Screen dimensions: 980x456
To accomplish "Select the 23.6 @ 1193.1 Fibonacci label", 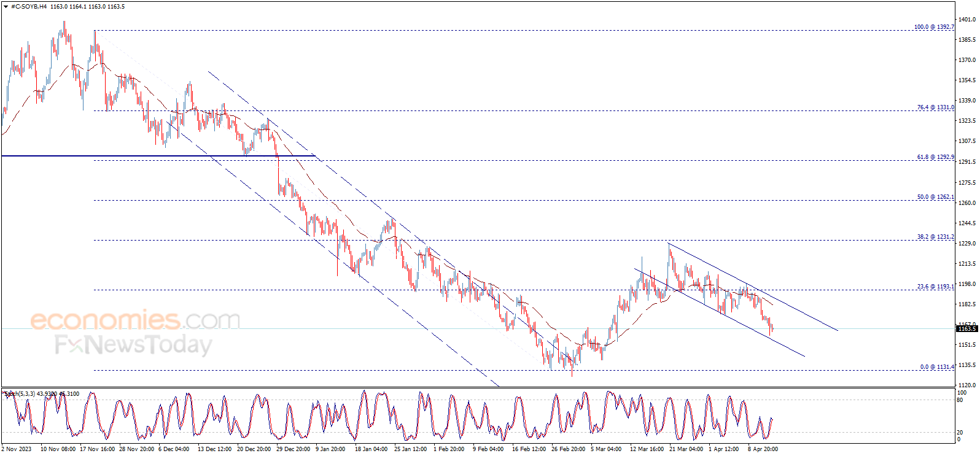I will pyautogui.click(x=935, y=287).
